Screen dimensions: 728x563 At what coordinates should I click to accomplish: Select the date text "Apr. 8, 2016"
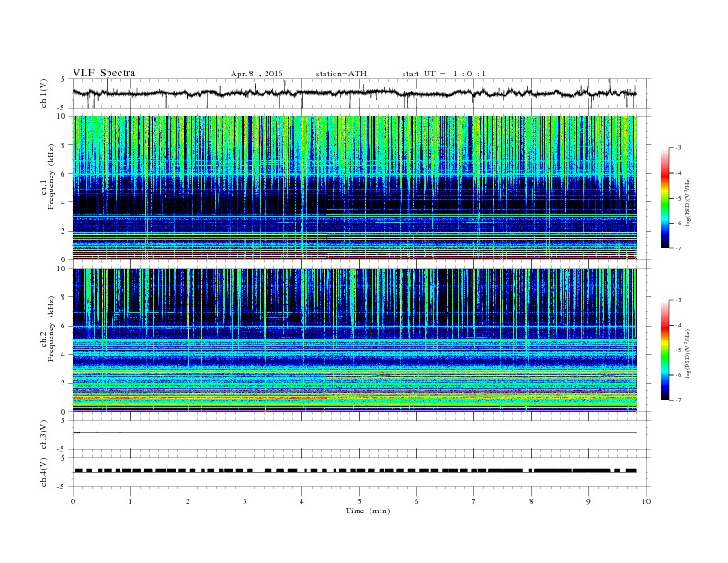pyautogui.click(x=256, y=74)
